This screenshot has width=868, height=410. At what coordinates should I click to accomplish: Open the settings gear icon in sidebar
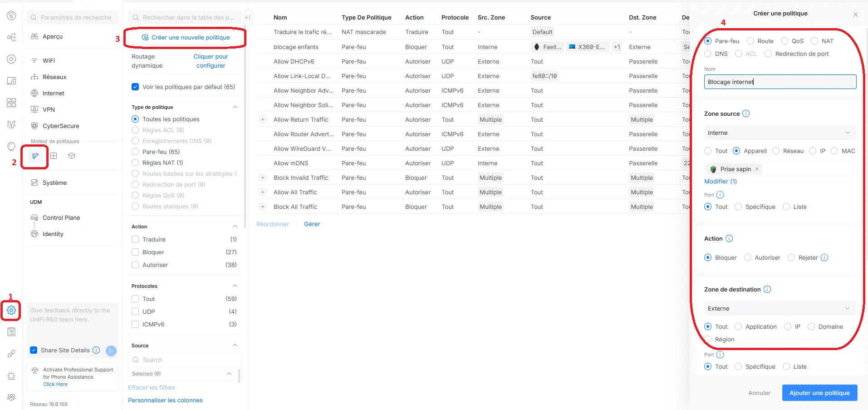coord(11,310)
